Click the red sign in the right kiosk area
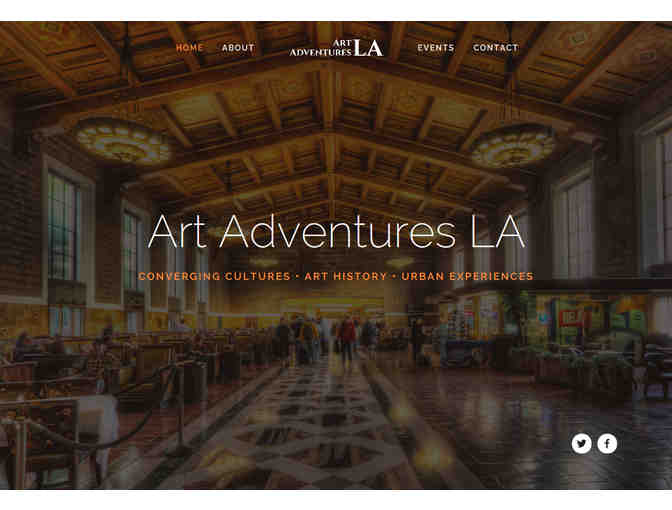 [x=570, y=318]
